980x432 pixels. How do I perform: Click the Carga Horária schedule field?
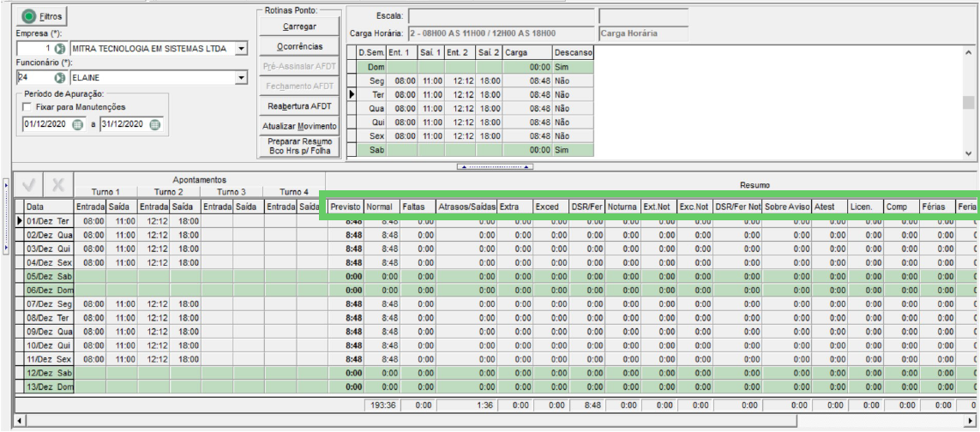(x=502, y=33)
